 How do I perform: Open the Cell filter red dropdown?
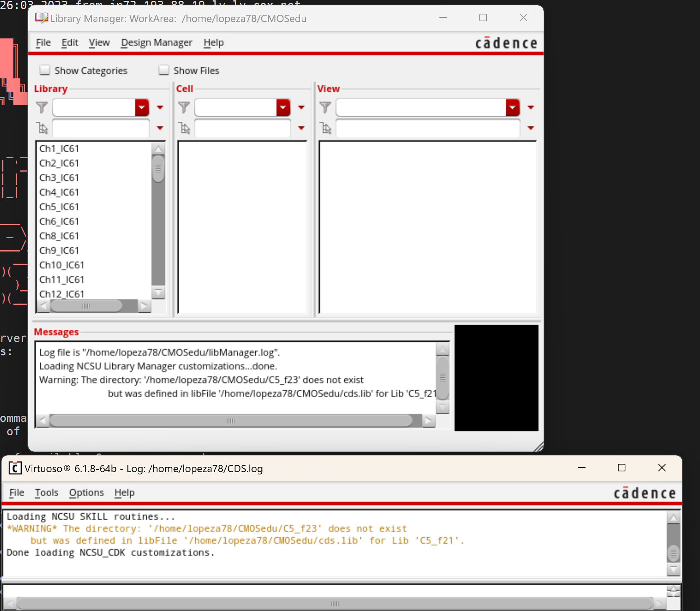[283, 107]
